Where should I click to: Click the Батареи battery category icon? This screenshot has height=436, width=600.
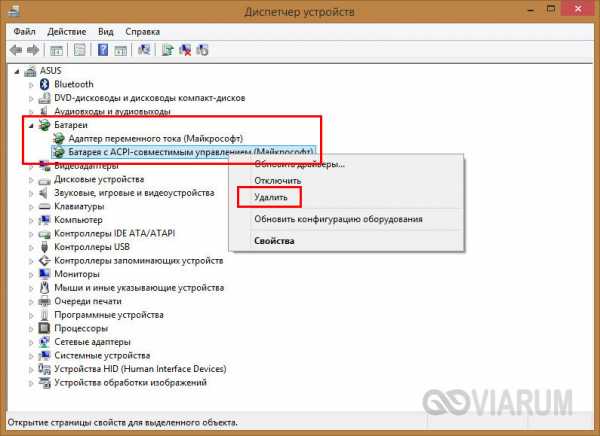43,125
